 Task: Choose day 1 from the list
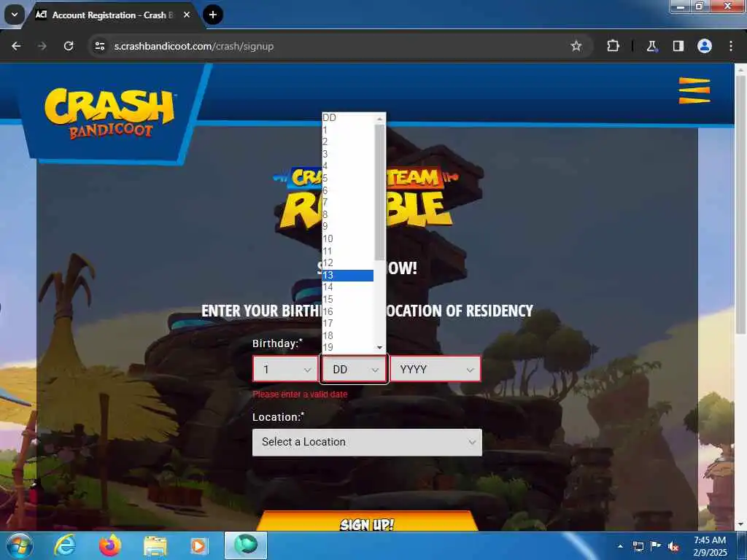tap(348, 130)
